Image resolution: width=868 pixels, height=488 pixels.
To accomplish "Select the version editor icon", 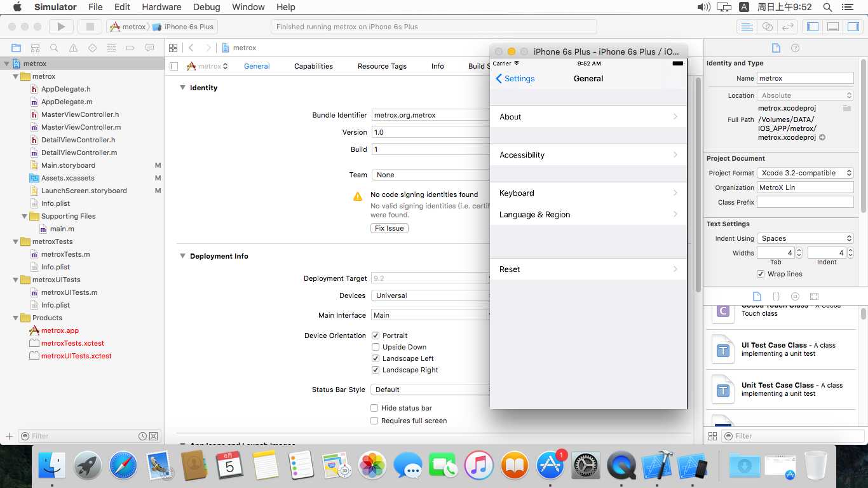I will (x=788, y=27).
